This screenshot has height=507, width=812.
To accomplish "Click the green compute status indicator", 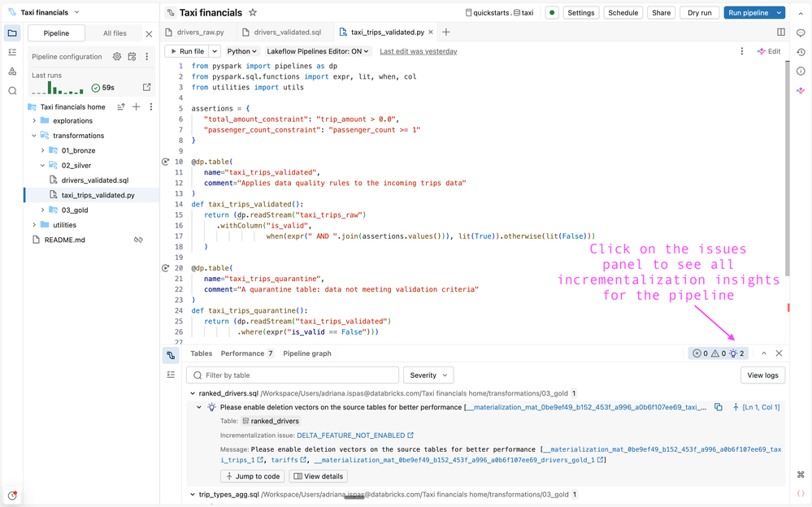I will [x=552, y=12].
